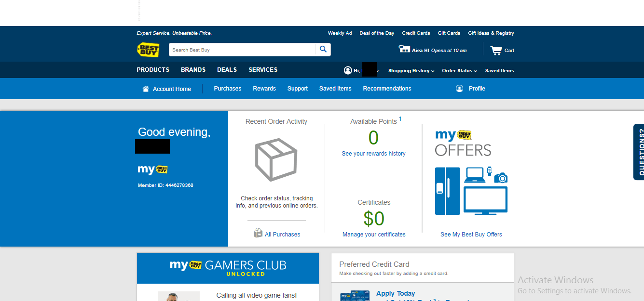
Task: Open the shopping cart icon
Action: 496,50
